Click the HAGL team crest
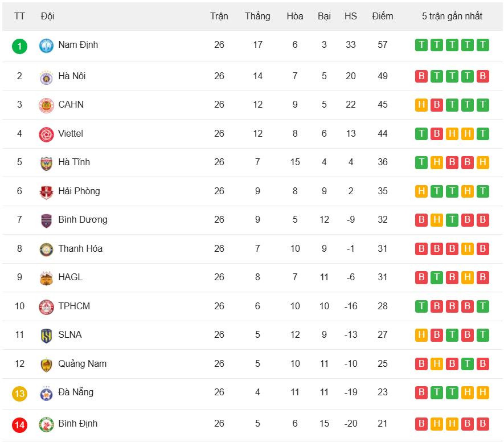Viewport: 504px width, 442px height. (x=46, y=278)
